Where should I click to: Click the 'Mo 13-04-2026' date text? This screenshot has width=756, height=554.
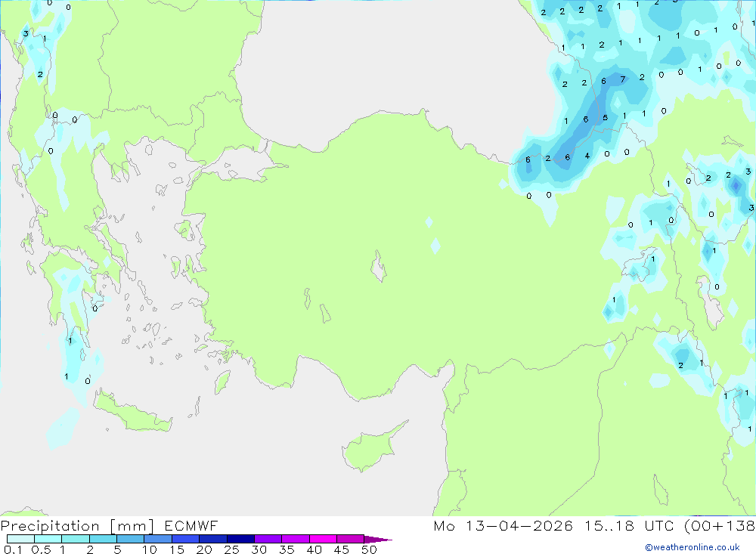point(503,525)
